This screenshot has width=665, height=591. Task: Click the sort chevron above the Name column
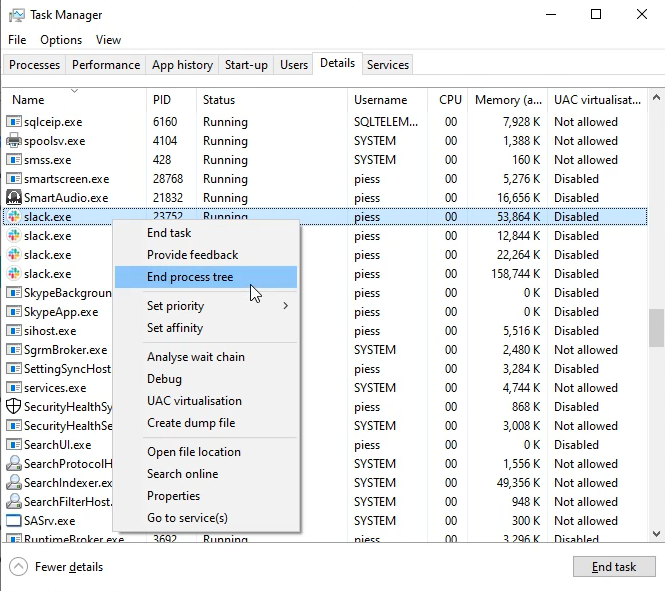(x=74, y=91)
